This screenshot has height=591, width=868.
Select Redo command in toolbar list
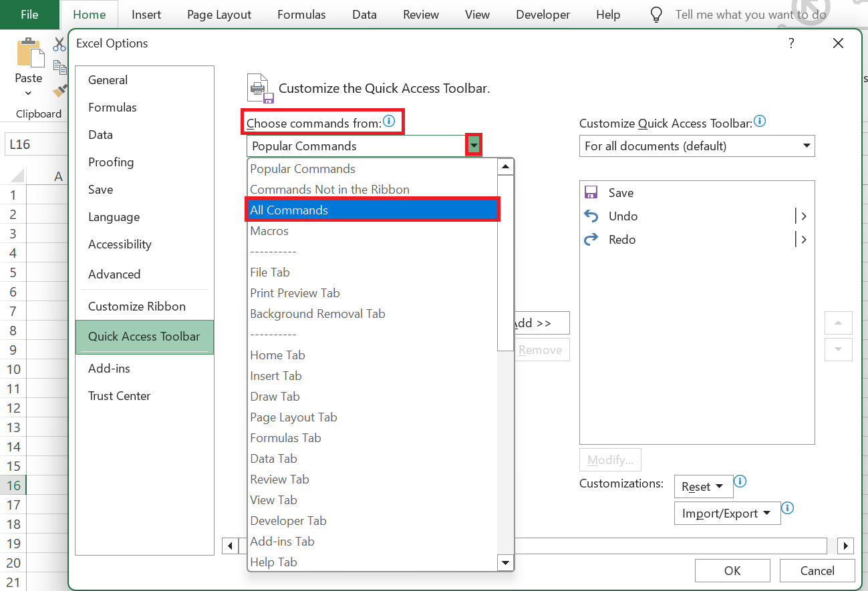click(697, 240)
